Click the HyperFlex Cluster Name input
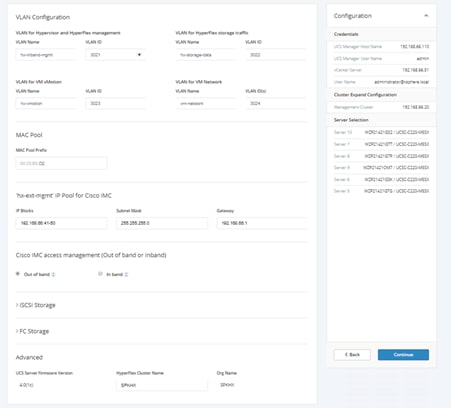The image size is (451, 408). pos(162,385)
